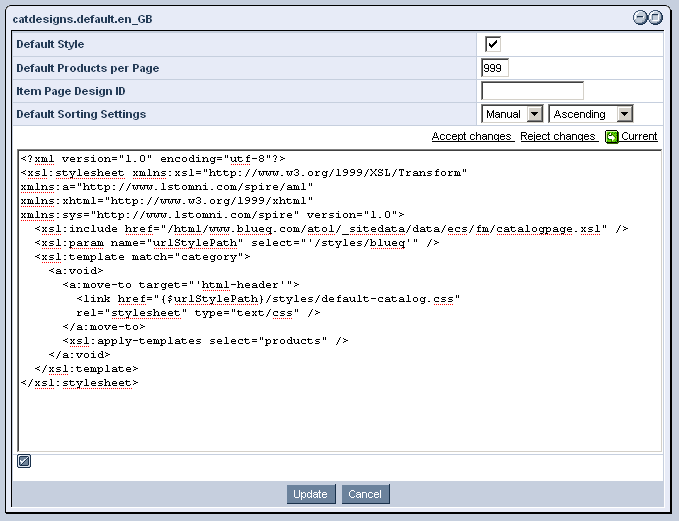Image resolution: width=679 pixels, height=521 pixels.
Task: Focus the Item Page Design ID field
Action: tap(532, 91)
